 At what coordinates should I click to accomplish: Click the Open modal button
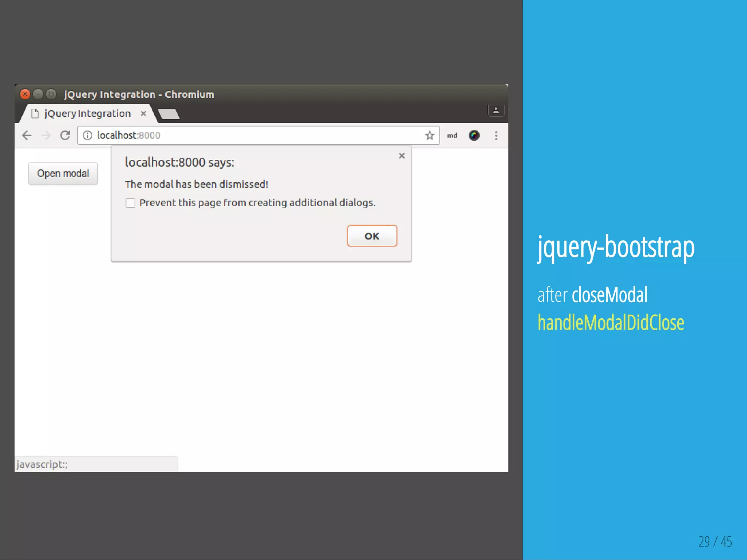pos(63,174)
